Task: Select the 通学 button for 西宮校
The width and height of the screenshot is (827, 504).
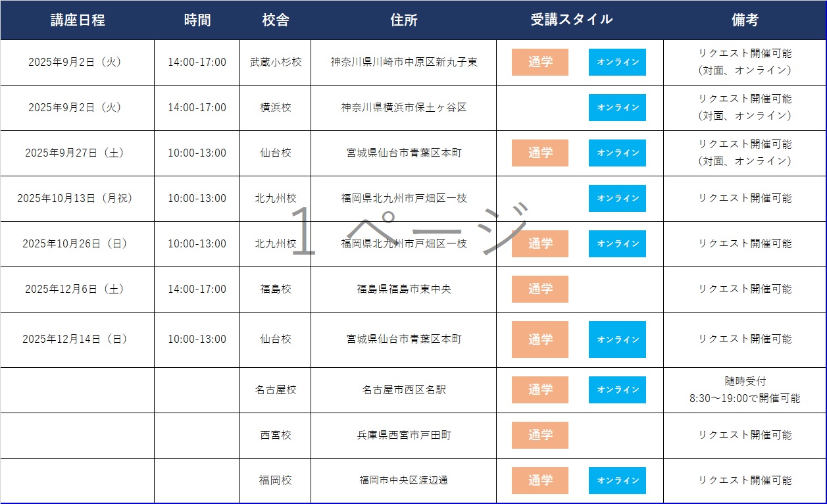Action: pyautogui.click(x=540, y=436)
